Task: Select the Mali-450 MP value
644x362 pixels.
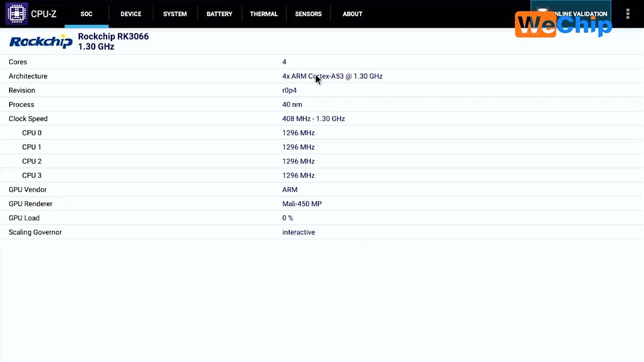Action: click(302, 204)
